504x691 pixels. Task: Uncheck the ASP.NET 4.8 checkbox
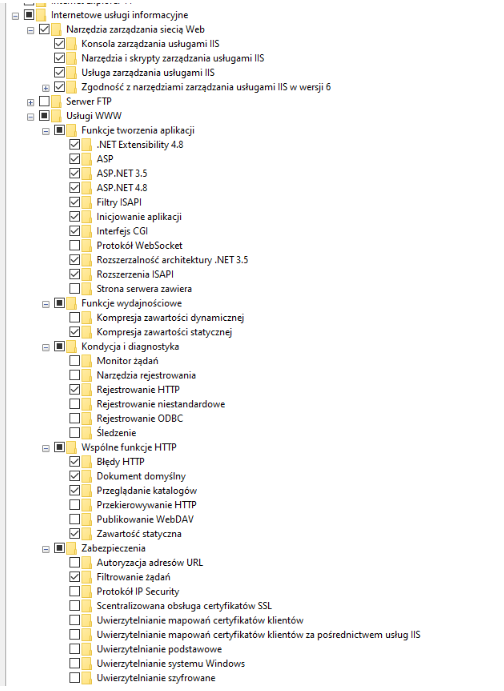tap(74, 188)
